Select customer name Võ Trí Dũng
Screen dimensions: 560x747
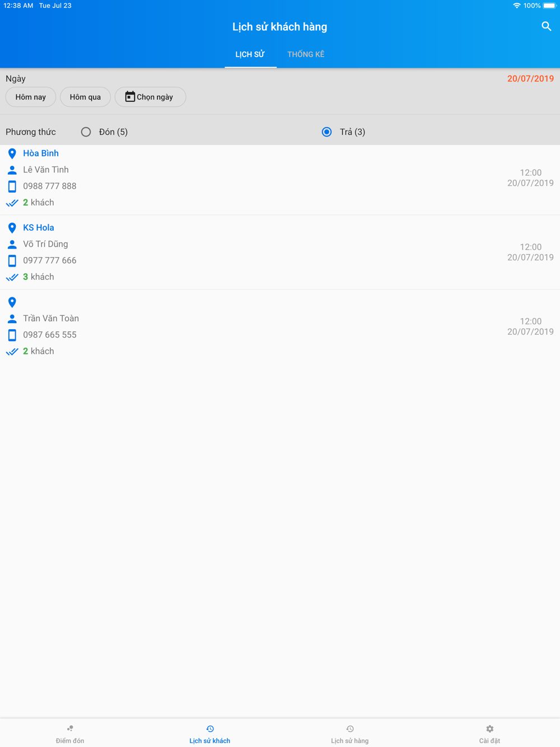[45, 244]
